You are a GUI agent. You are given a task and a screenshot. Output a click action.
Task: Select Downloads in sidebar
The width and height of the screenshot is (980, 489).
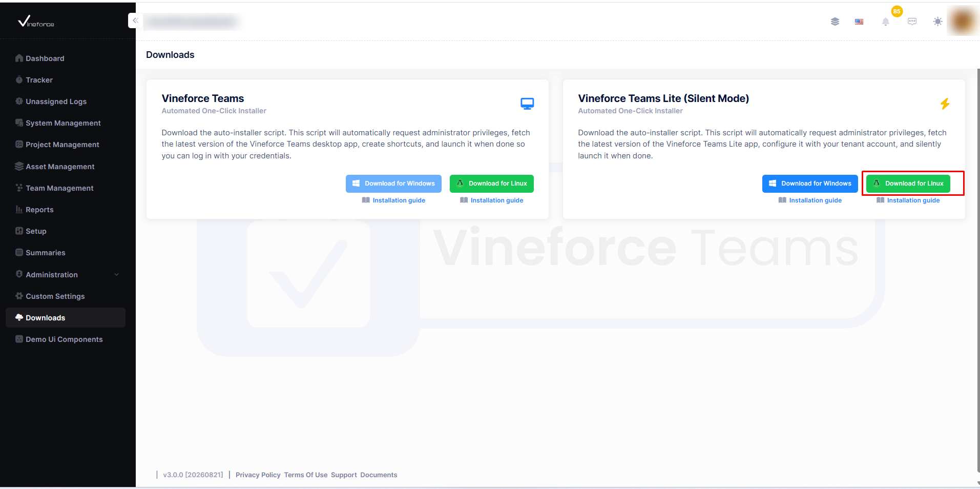coord(66,318)
